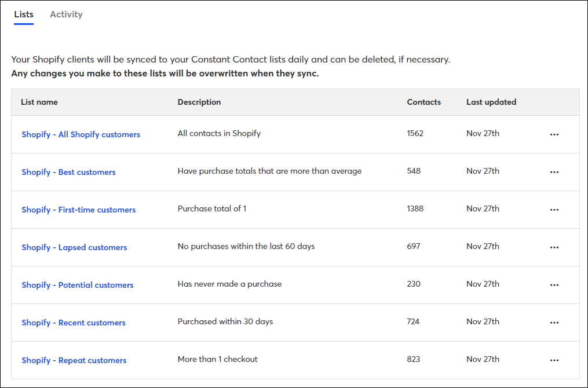Click the Description column header
Image resolution: width=588 pixels, height=388 pixels.
pos(199,102)
